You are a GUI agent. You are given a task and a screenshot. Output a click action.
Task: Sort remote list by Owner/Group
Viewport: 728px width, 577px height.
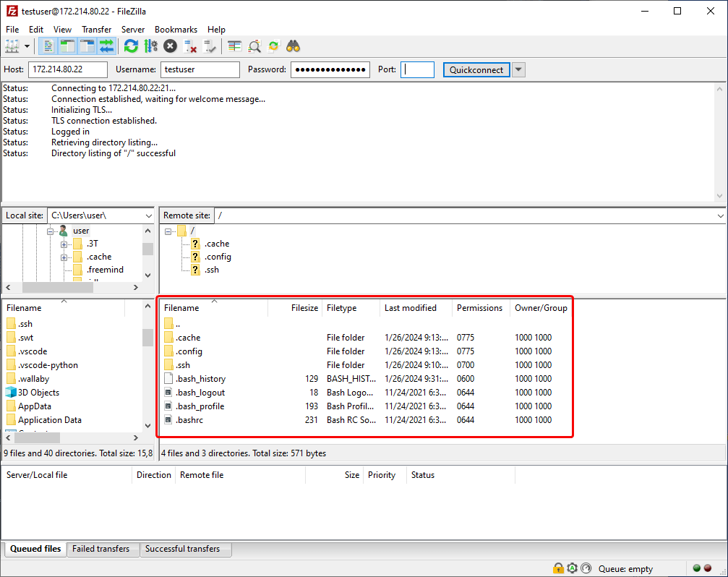[x=541, y=308]
